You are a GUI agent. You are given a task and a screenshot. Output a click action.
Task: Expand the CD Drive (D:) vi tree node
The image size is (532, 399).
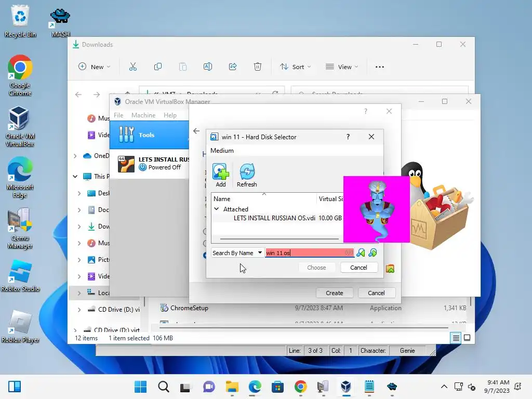79,310
